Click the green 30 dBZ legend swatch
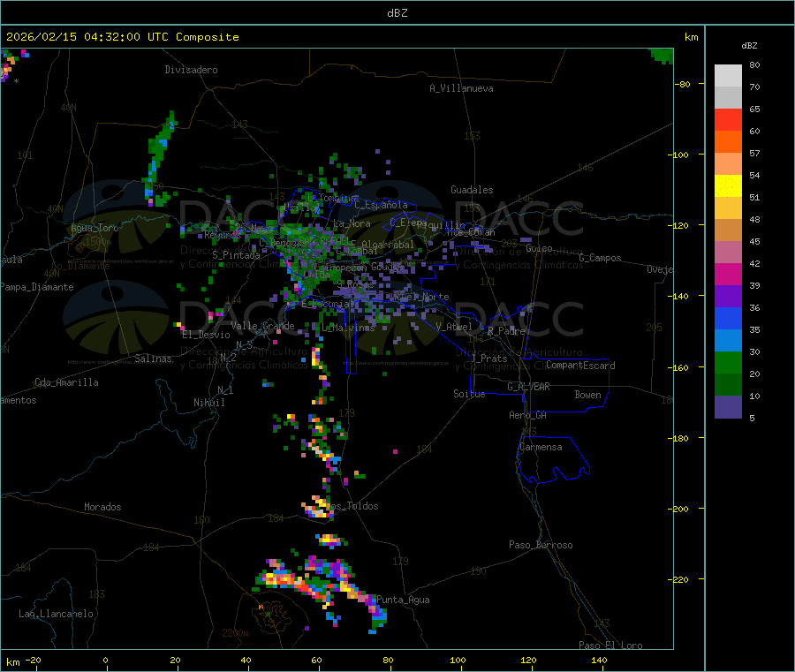795x672 pixels. (728, 362)
